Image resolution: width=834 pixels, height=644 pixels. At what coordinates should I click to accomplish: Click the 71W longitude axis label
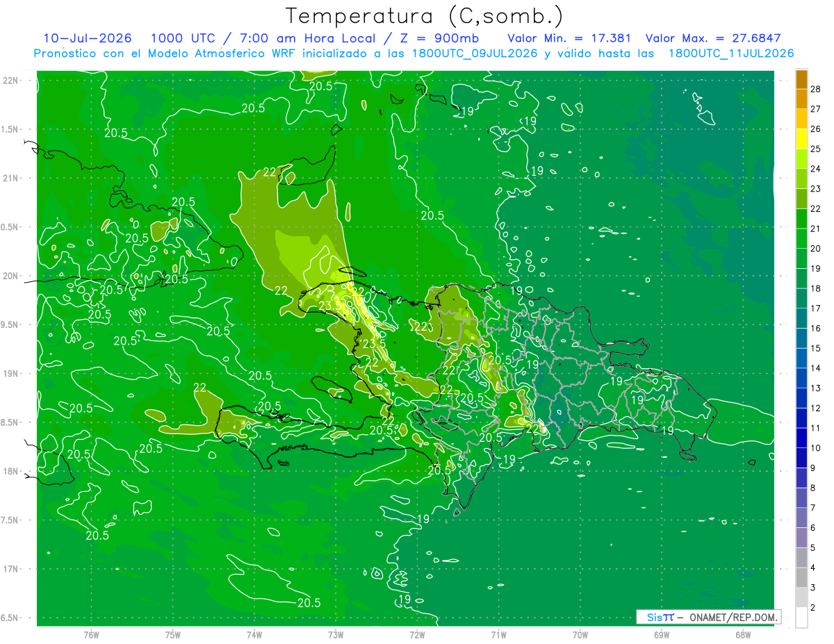[498, 635]
